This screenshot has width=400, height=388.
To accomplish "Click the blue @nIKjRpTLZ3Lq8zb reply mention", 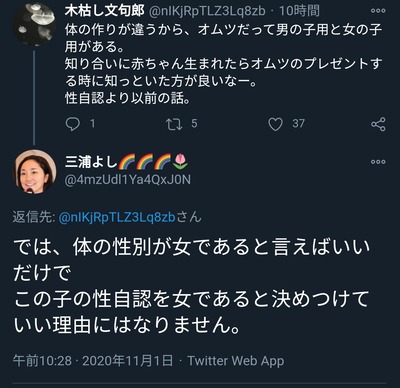I will 117,217.
